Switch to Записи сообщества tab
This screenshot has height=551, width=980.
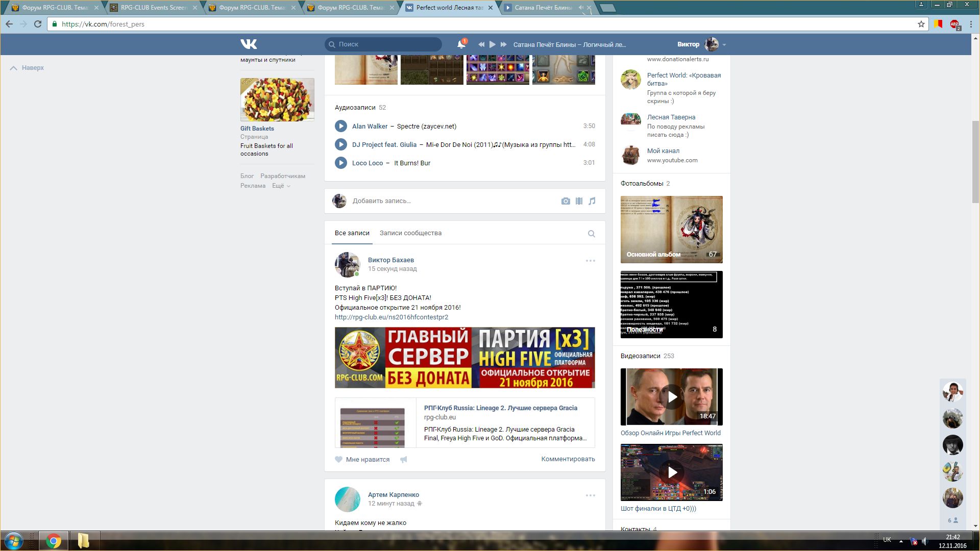pyautogui.click(x=410, y=233)
